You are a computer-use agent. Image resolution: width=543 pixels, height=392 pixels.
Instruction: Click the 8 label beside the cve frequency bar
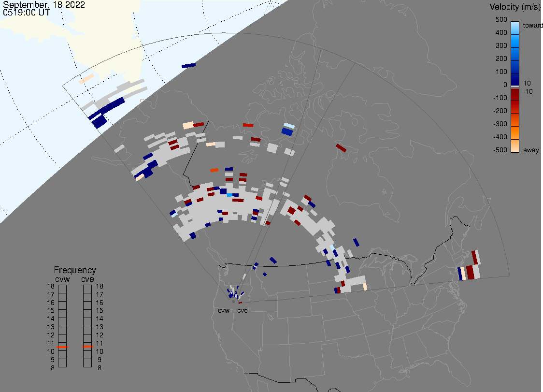[x=100, y=368]
